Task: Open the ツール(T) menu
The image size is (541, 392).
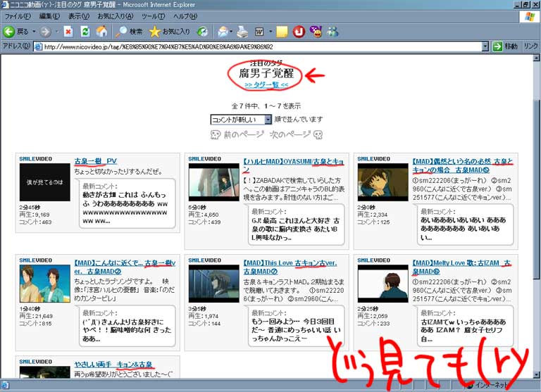Action: click(153, 16)
